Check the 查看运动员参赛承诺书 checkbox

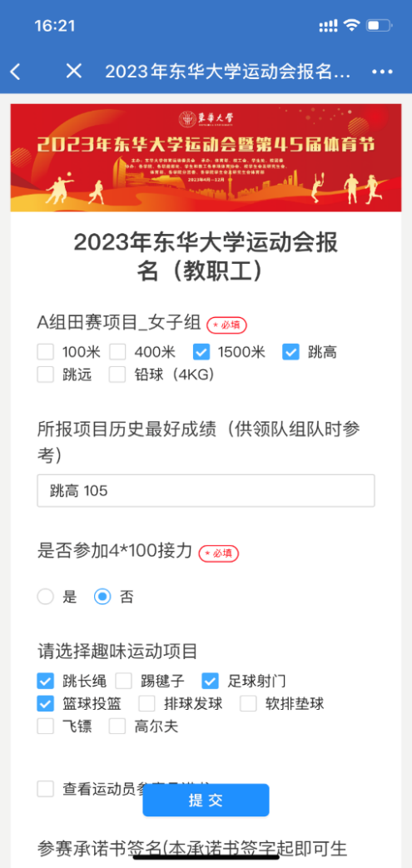click(x=46, y=788)
